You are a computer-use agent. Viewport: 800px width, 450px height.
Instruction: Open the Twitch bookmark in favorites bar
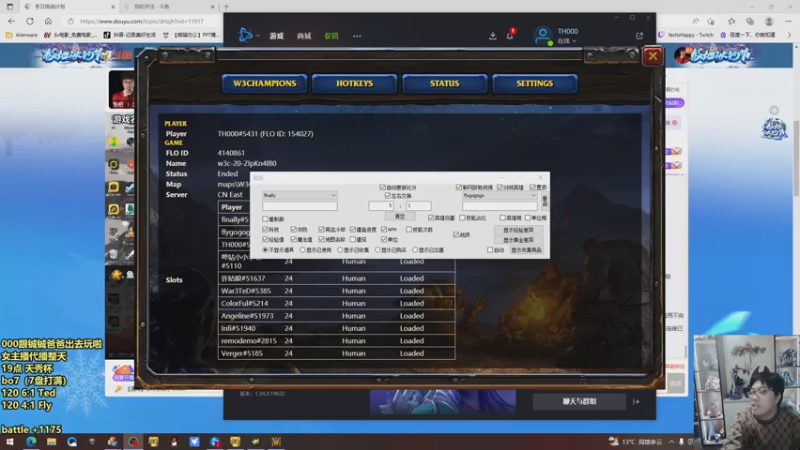pos(686,35)
